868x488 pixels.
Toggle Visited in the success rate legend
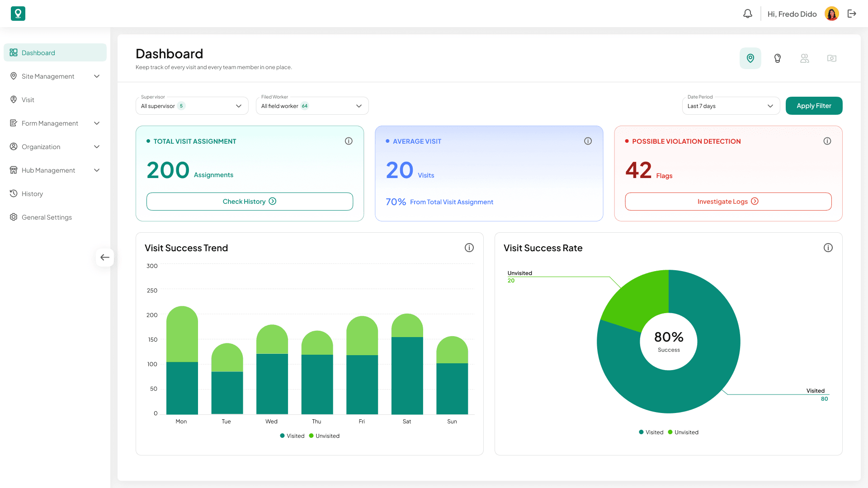point(651,432)
